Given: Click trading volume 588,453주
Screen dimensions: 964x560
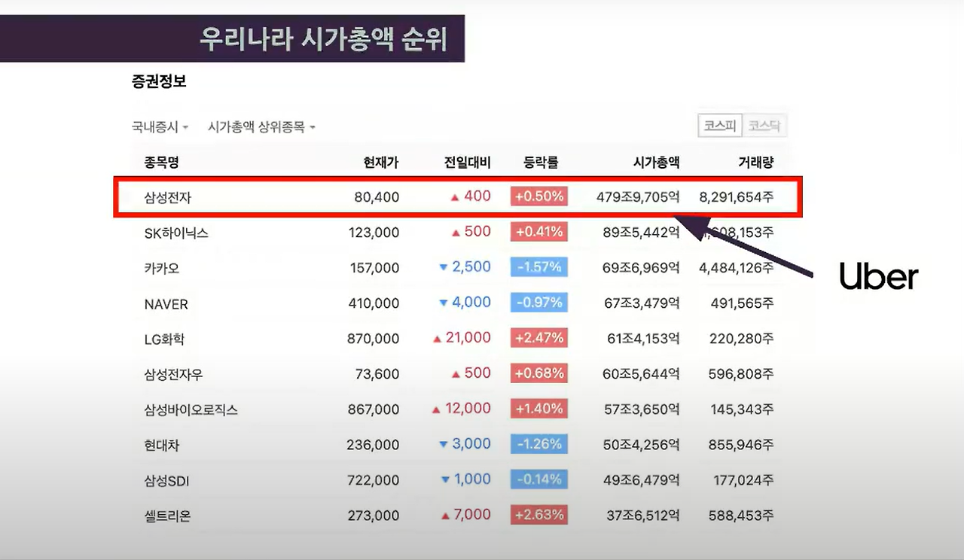Looking at the screenshot, I should [742, 516].
